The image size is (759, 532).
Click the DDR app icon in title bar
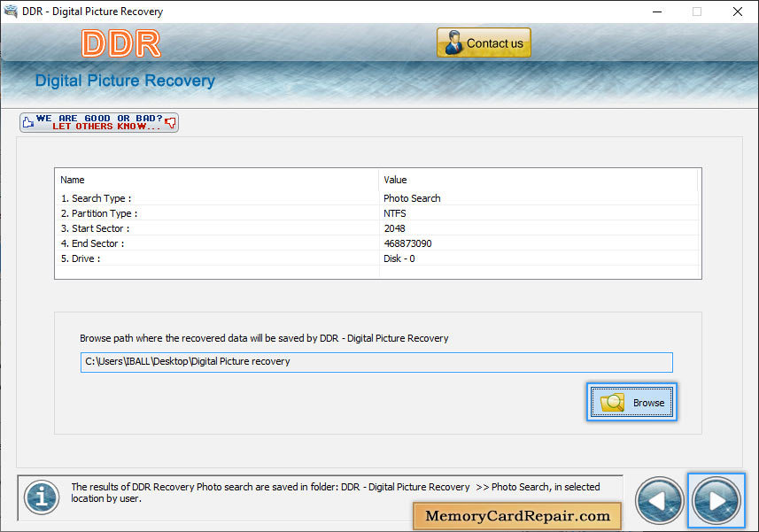click(11, 12)
